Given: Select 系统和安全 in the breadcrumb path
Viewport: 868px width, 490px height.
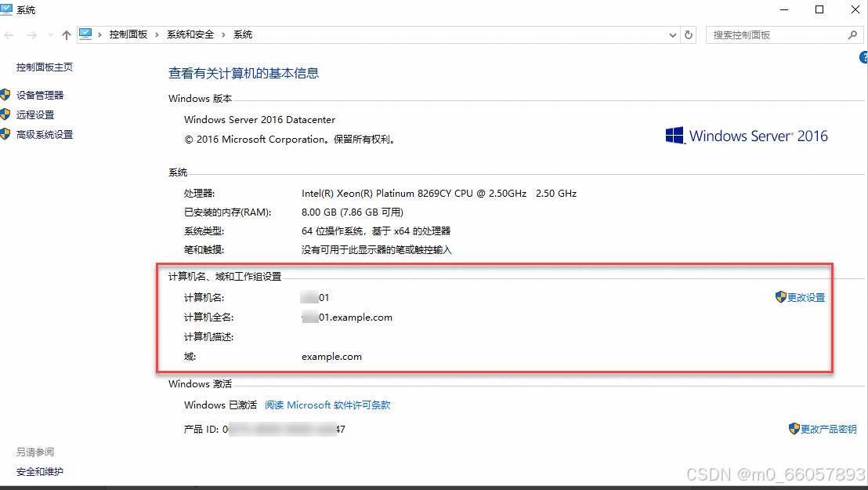Looking at the screenshot, I should coord(190,34).
